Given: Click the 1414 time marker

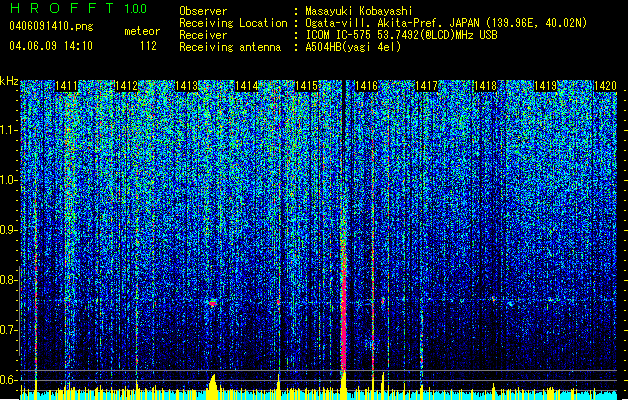Looking at the screenshot, I should tap(246, 86).
